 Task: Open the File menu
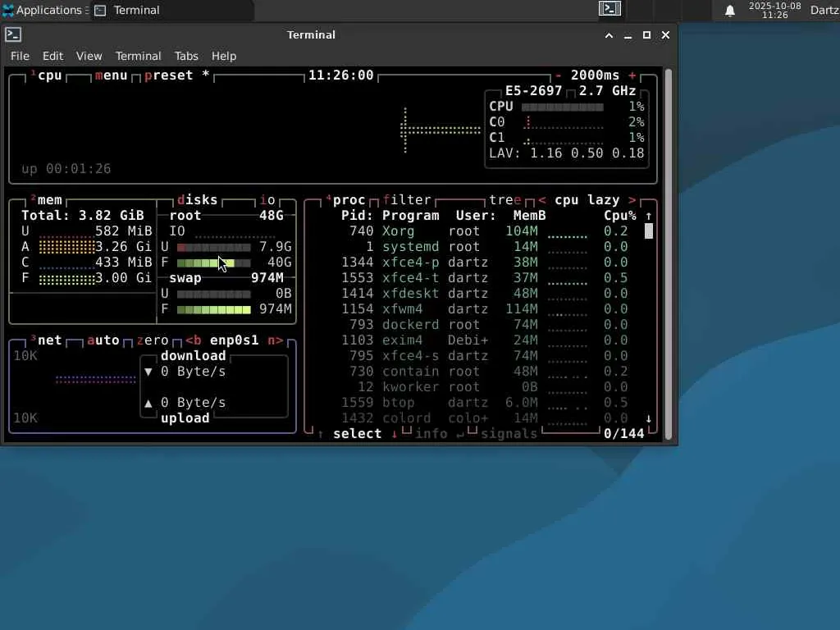coord(20,56)
